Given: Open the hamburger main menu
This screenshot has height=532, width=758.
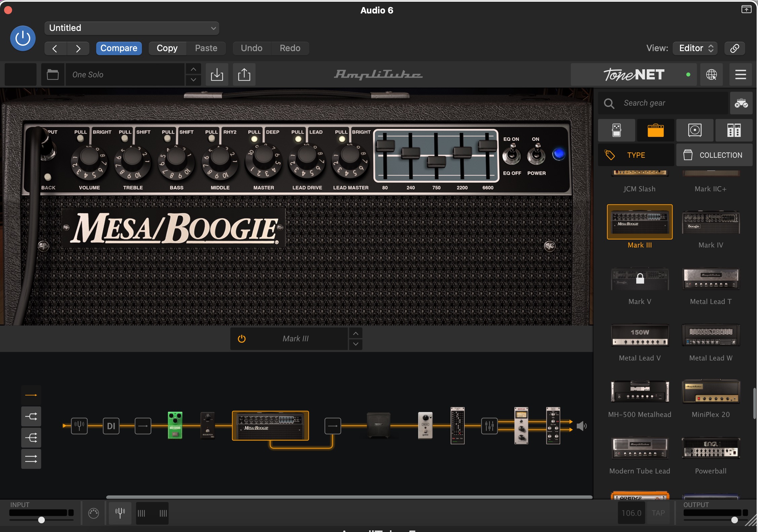Looking at the screenshot, I should click(741, 75).
